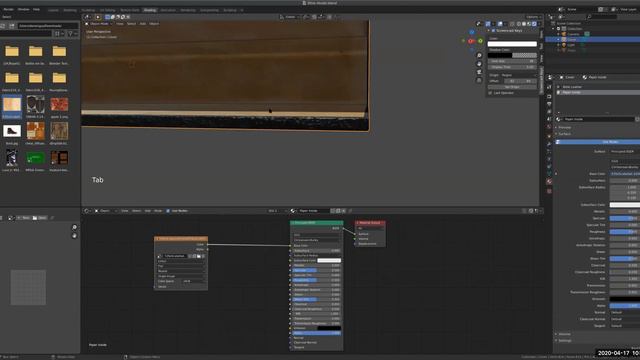Image resolution: width=640 pixels, height=360 pixels.
Task: Click the 3D viewport editor type icon
Action: coord(87,17)
